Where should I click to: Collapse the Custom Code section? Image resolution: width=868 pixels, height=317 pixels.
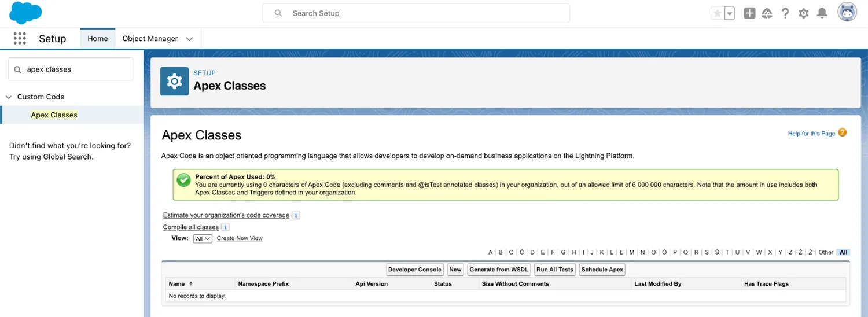tap(8, 97)
